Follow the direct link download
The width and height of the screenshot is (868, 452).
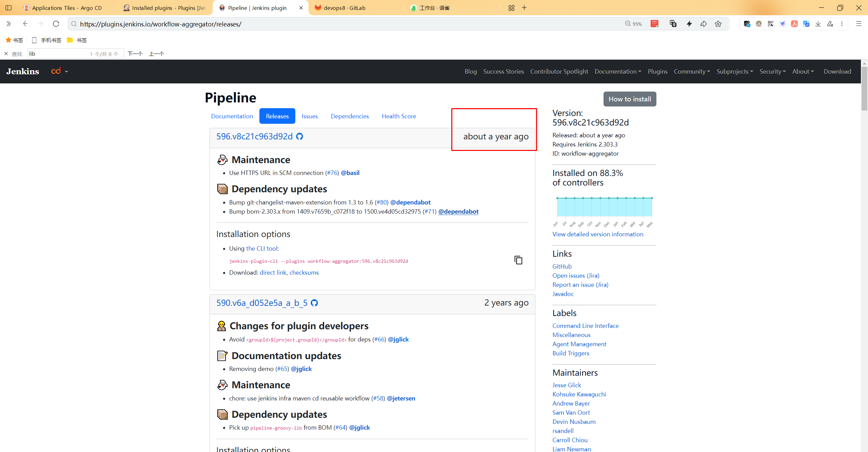click(273, 272)
